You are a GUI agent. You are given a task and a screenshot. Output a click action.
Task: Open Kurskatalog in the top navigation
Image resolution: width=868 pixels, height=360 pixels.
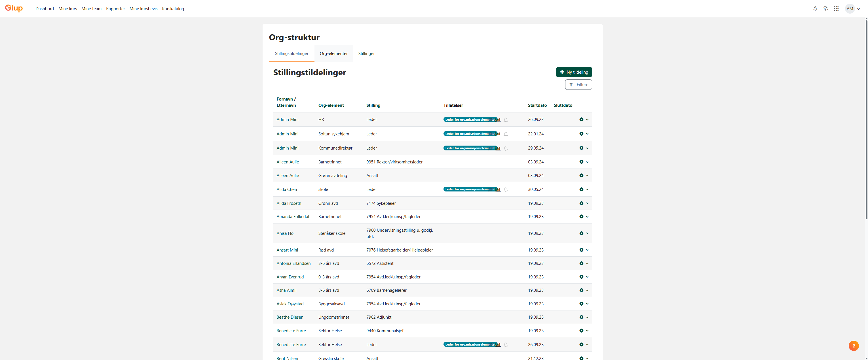173,9
